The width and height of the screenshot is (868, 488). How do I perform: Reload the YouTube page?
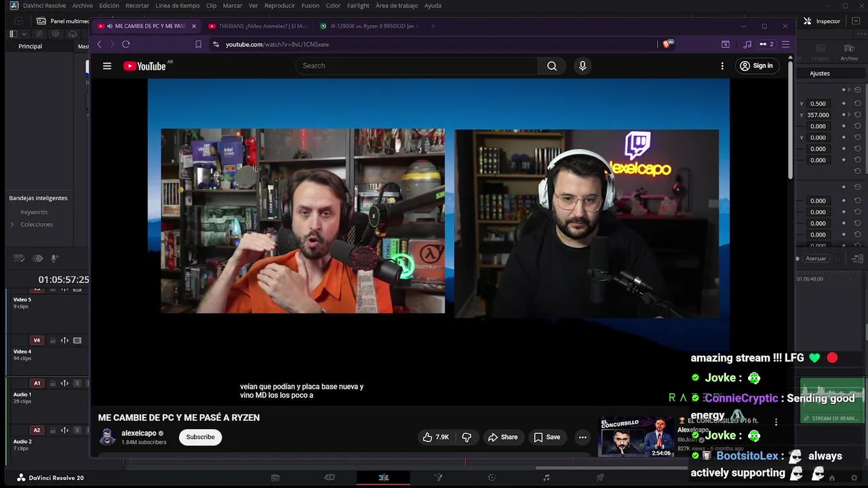pos(126,44)
